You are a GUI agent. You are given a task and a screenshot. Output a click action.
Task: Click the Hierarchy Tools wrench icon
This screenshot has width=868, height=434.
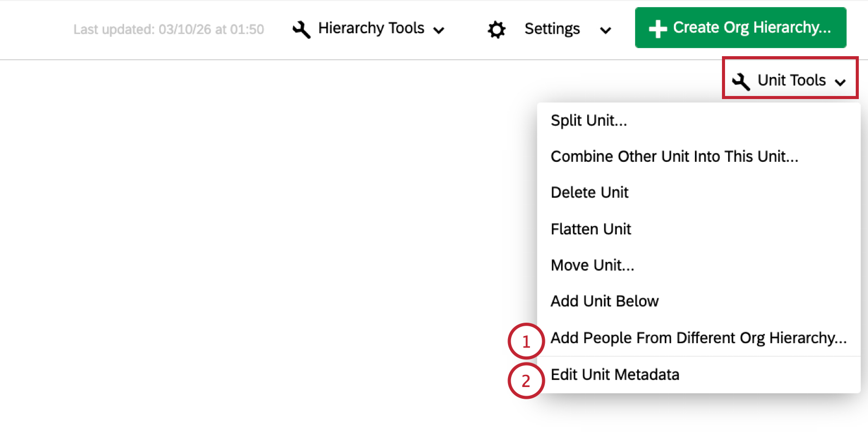pos(301,29)
